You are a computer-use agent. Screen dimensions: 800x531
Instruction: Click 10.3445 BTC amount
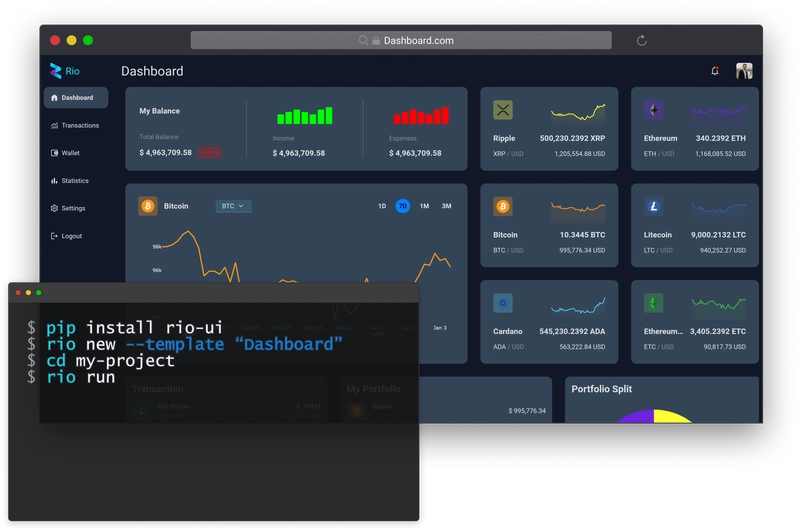pos(582,235)
